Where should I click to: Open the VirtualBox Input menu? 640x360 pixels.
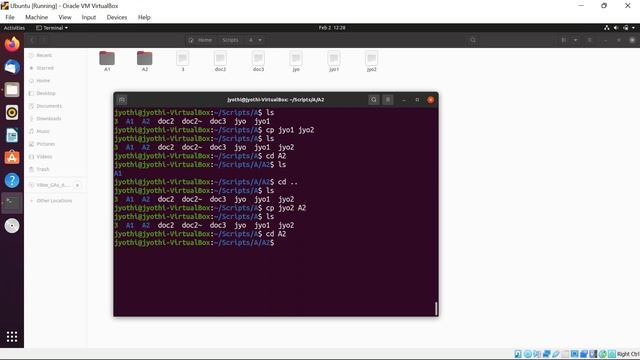tap(89, 17)
